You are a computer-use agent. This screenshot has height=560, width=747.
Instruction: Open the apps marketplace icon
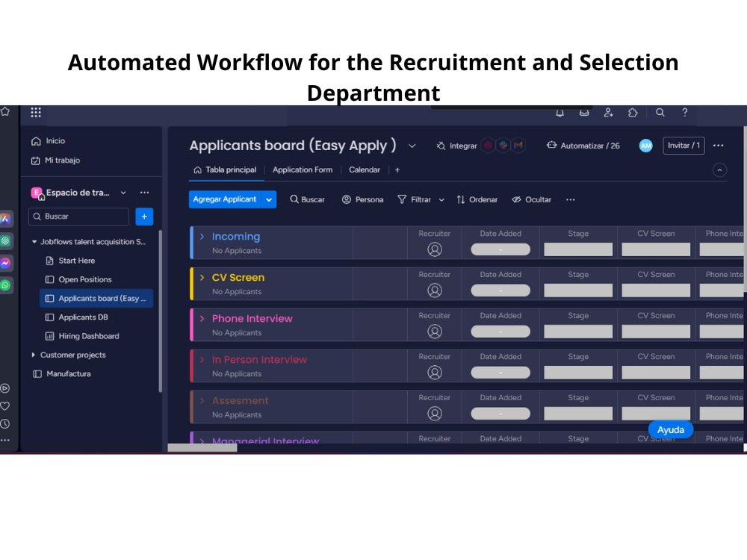point(633,112)
